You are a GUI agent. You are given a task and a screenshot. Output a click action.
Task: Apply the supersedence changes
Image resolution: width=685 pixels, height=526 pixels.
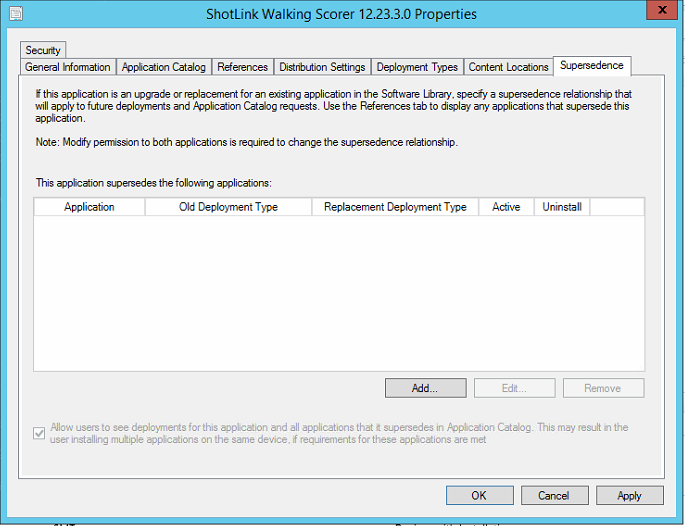(630, 495)
